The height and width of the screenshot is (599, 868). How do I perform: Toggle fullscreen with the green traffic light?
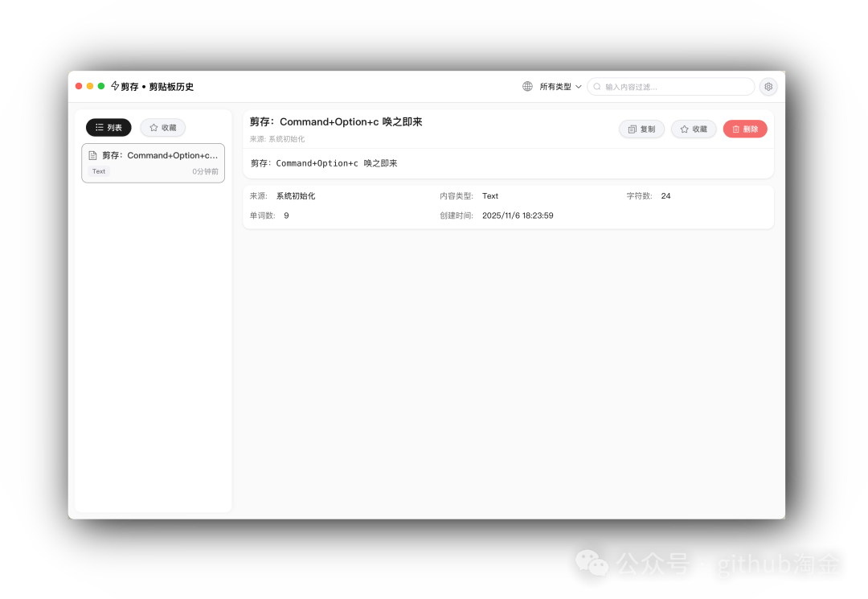100,85
